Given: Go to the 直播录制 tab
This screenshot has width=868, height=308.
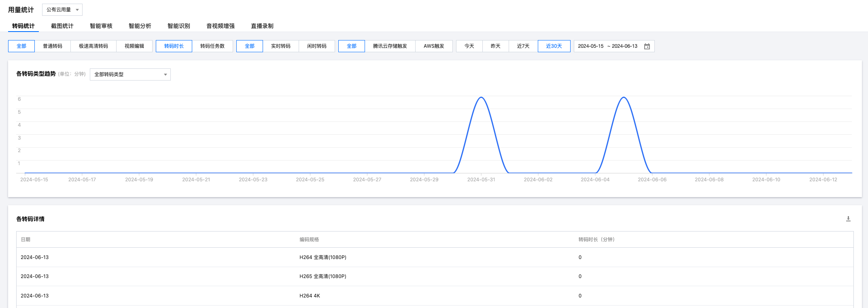Looking at the screenshot, I should pyautogui.click(x=262, y=26).
